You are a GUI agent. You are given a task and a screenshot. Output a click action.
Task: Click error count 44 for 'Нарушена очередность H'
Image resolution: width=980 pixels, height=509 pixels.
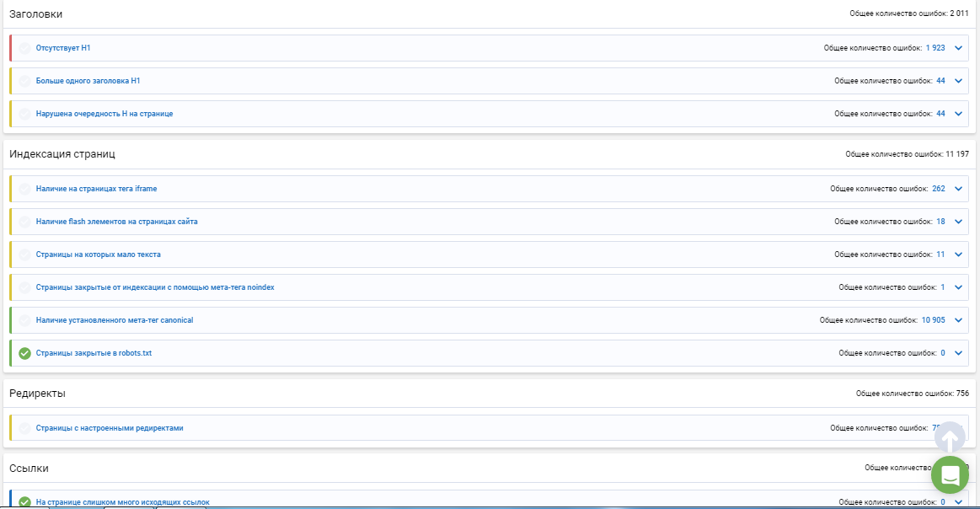click(940, 114)
